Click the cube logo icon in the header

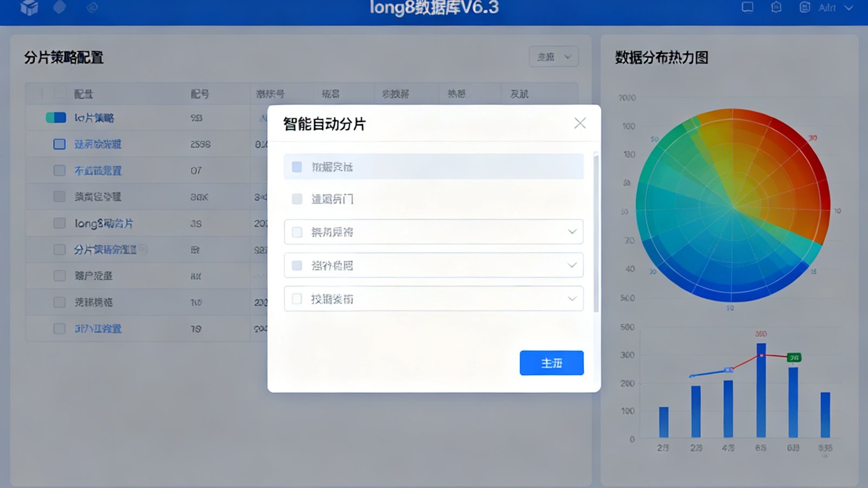29,7
